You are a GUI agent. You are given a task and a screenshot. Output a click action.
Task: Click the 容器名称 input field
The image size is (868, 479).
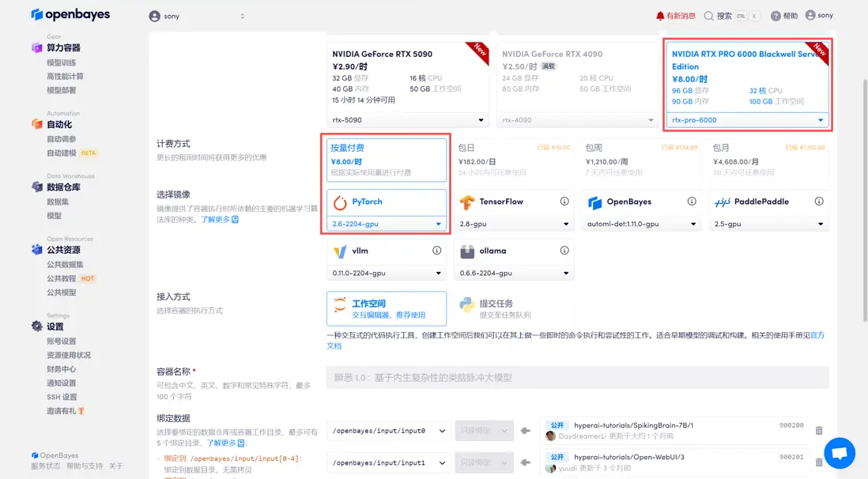coord(577,377)
